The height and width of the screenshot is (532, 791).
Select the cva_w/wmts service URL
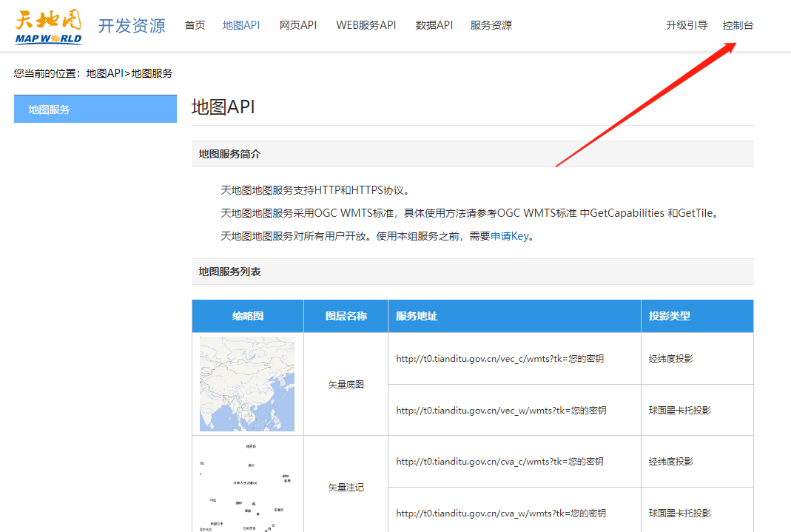pyautogui.click(x=501, y=514)
